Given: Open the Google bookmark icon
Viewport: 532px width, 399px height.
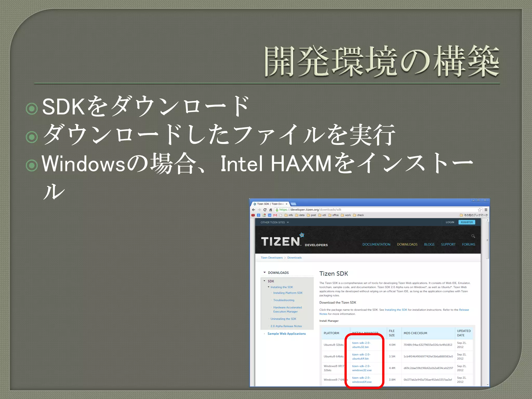Looking at the screenshot, I should [258, 215].
